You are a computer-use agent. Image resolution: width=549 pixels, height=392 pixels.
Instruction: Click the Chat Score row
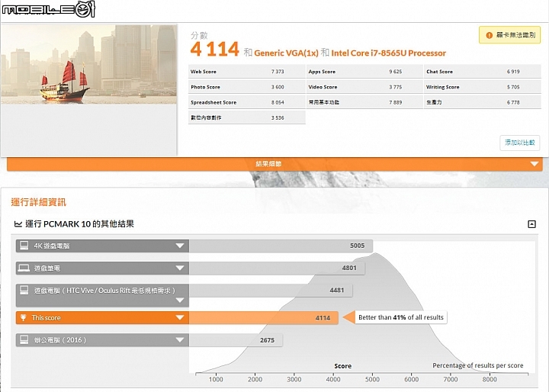pyautogui.click(x=483, y=72)
